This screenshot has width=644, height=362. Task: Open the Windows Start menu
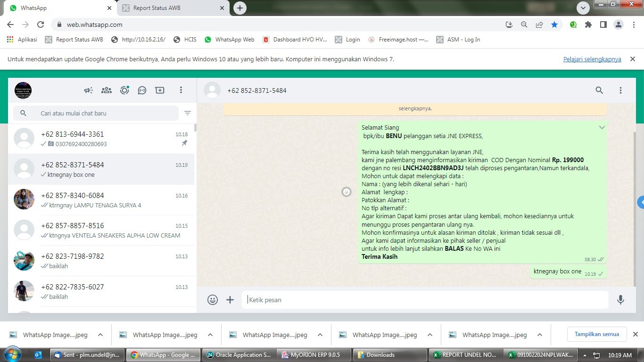(12, 354)
